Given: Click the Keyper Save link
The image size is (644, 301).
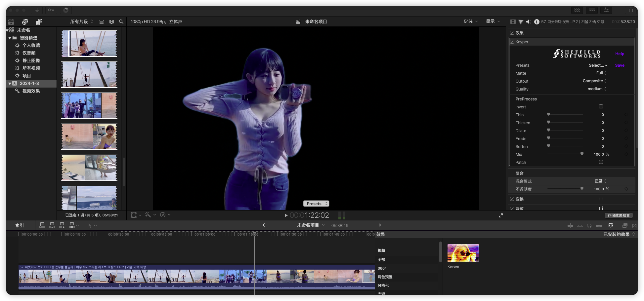Looking at the screenshot, I should pos(620,65).
